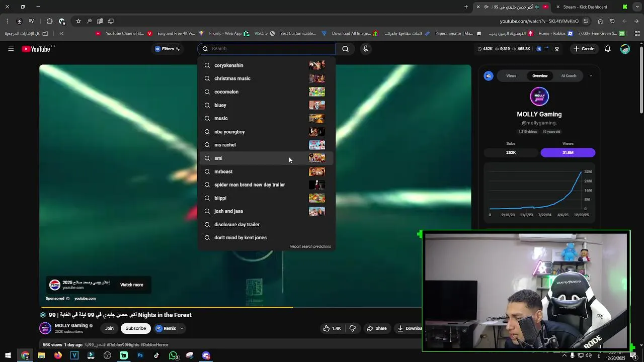The height and width of the screenshot is (362, 644).
Task: Click 'Watch more' on the Pepsi ad
Action: pyautogui.click(x=132, y=285)
